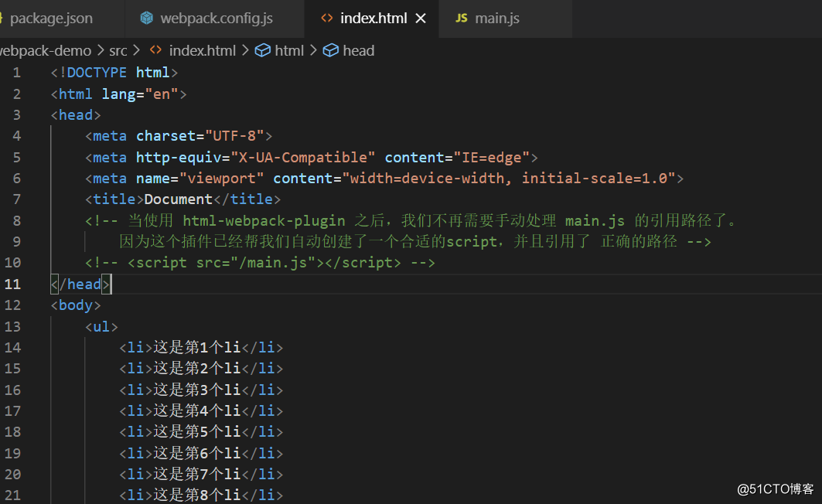Click line number 21 in gutter
The height and width of the screenshot is (504, 822).
pyautogui.click(x=12, y=495)
